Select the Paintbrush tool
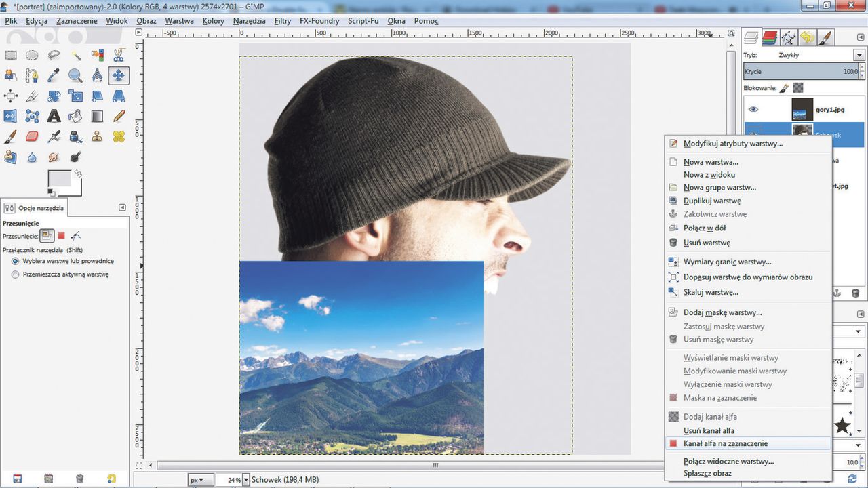The height and width of the screenshot is (488, 868). click(11, 136)
